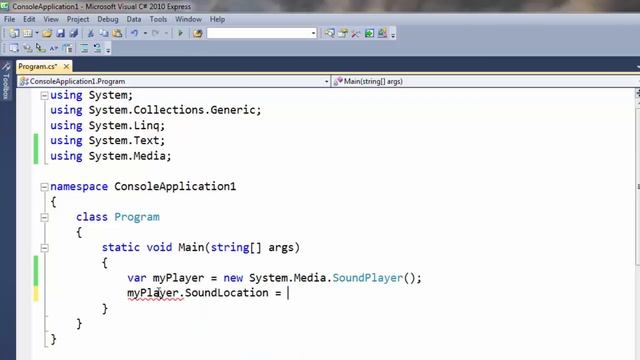Click the Cut scissors icon
640x360 pixels.
point(91,33)
